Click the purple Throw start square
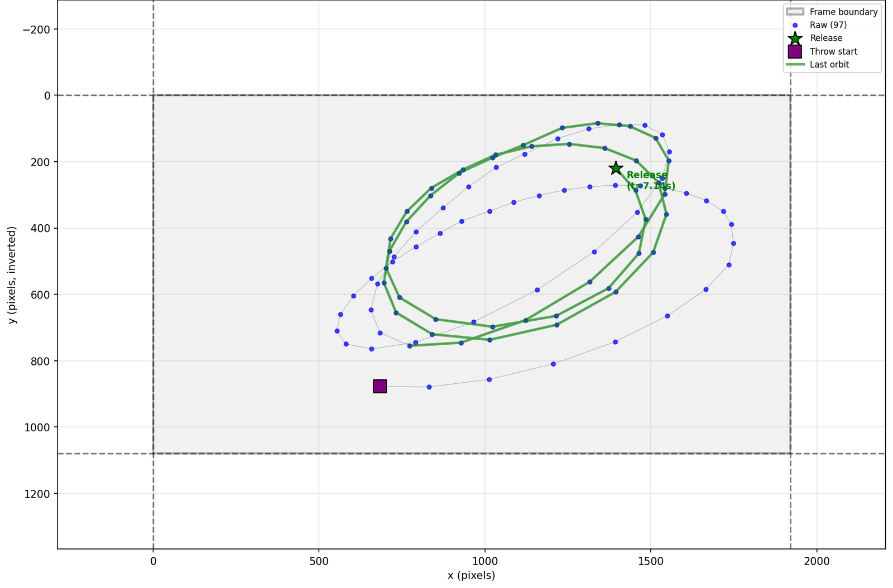The height and width of the screenshot is (588, 893). point(380,386)
